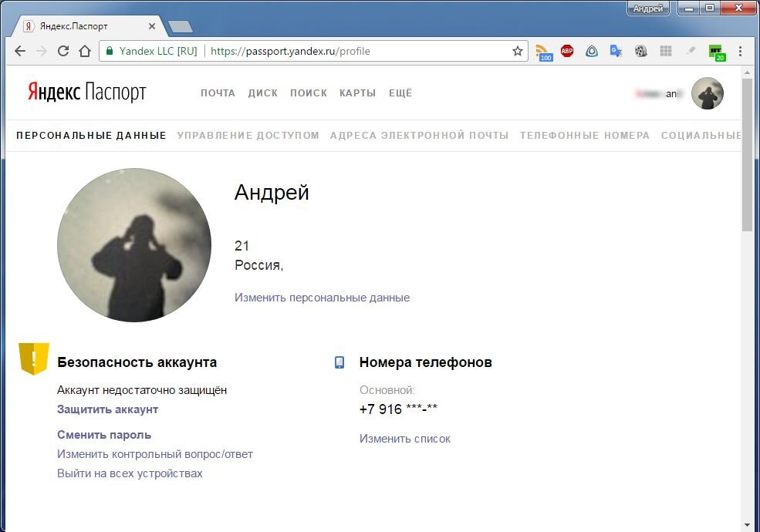Click Изменить контрольный вопрос/ответ link
Screen dimensions: 760x532
[x=155, y=454]
